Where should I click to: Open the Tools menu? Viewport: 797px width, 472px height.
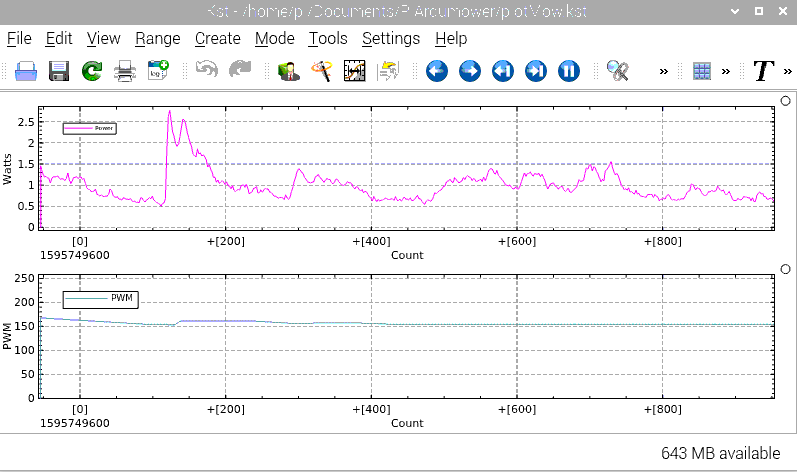[x=328, y=39]
